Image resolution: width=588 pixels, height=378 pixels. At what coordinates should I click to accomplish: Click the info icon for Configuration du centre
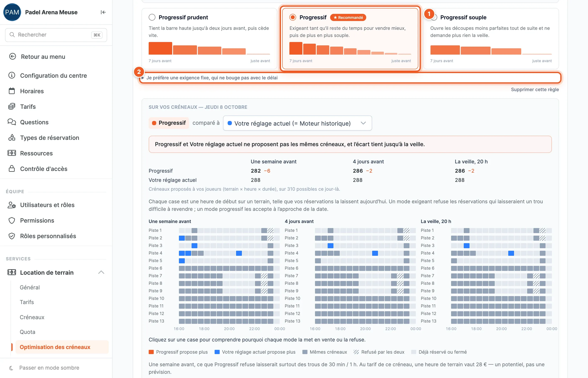(12, 75)
